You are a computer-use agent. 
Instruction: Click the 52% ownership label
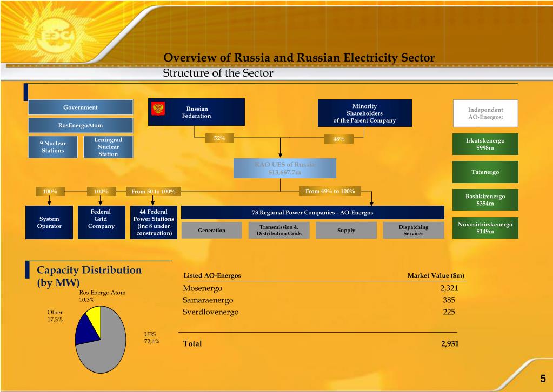219,138
